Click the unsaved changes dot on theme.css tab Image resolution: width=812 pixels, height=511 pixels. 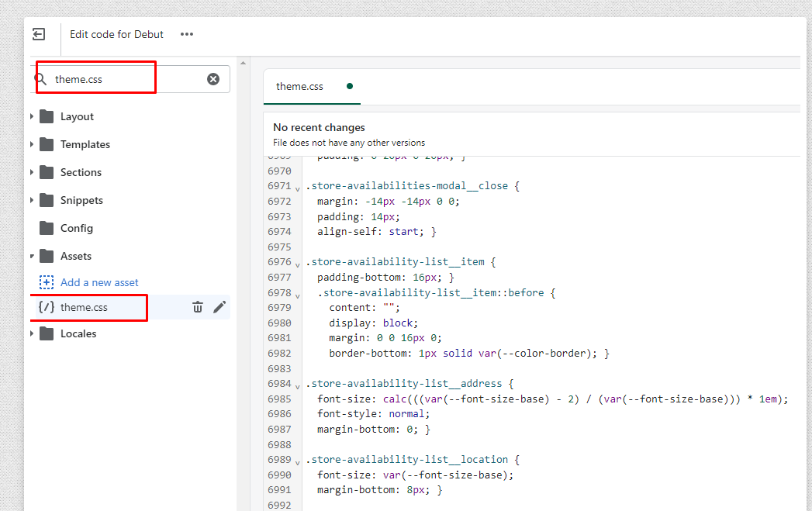tap(350, 86)
